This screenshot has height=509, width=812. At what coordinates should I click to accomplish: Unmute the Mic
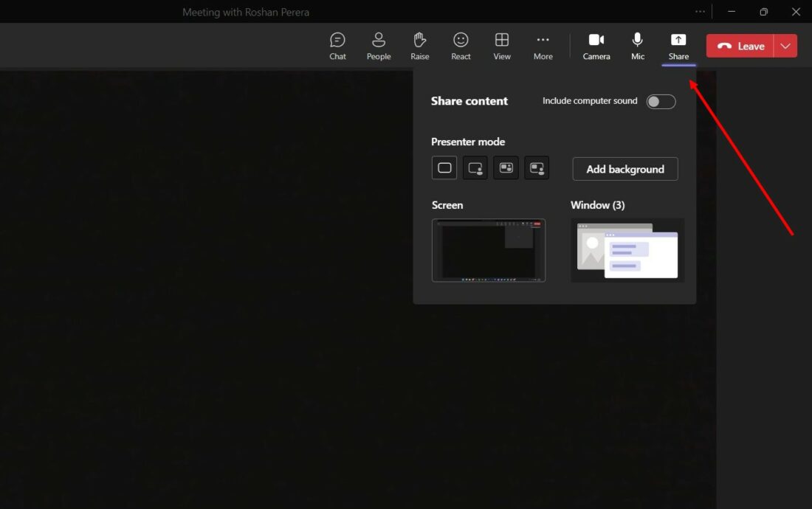coord(637,45)
